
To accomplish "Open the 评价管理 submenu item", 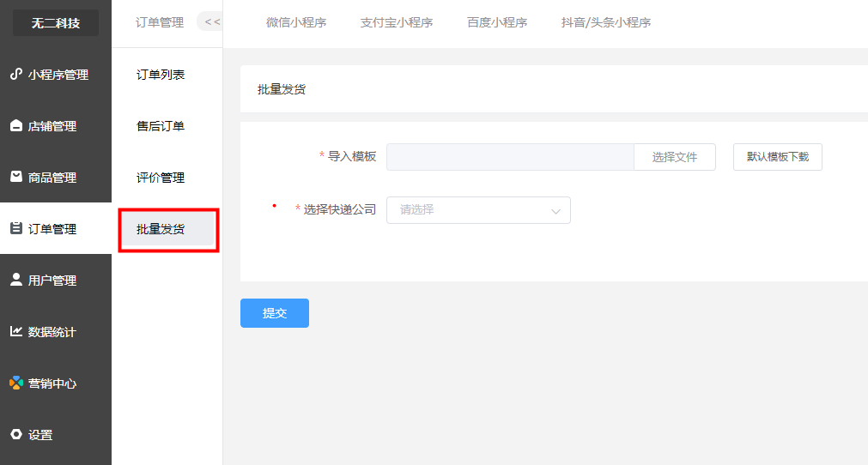I will click(161, 178).
